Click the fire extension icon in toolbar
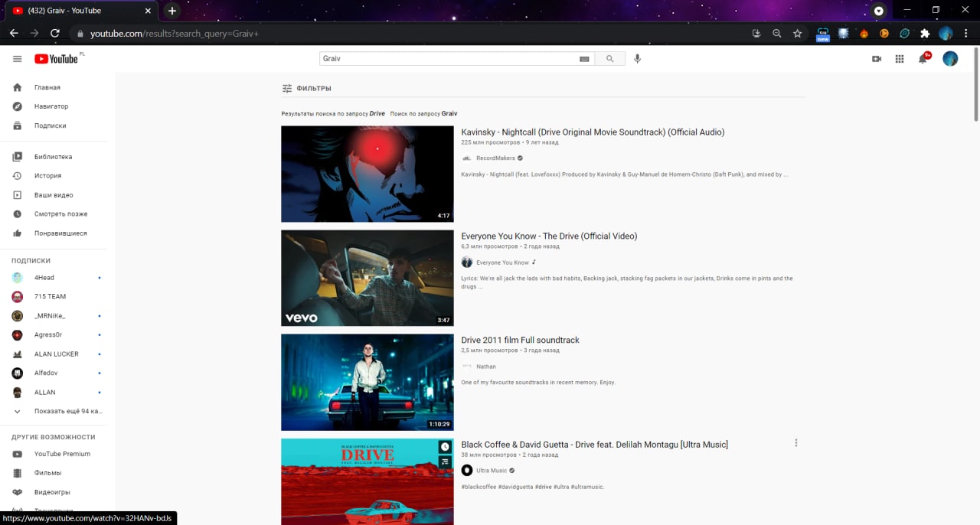Viewport: 980px width, 525px height. 864,34
